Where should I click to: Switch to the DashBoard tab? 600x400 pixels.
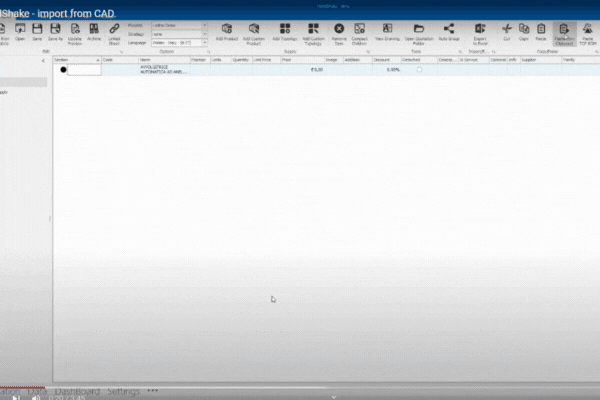[x=77, y=392]
